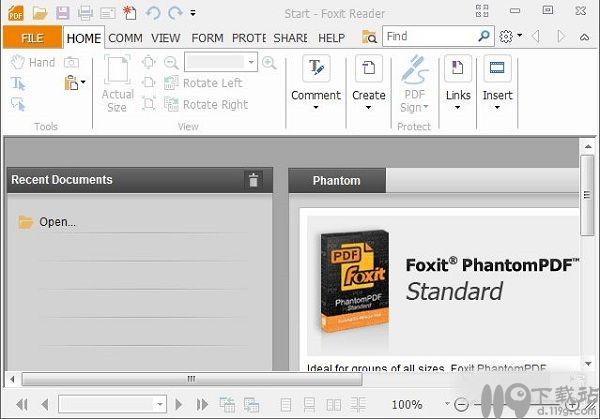Image resolution: width=600 pixels, height=419 pixels.
Task: Switch to the SHARE ribbon tab
Action: coord(290,38)
